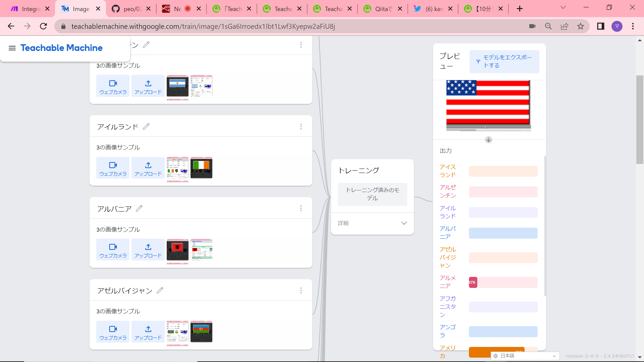Viewport: 644px width, 362px height.
Task: Bookmark this page with the star icon
Action: pos(581,26)
